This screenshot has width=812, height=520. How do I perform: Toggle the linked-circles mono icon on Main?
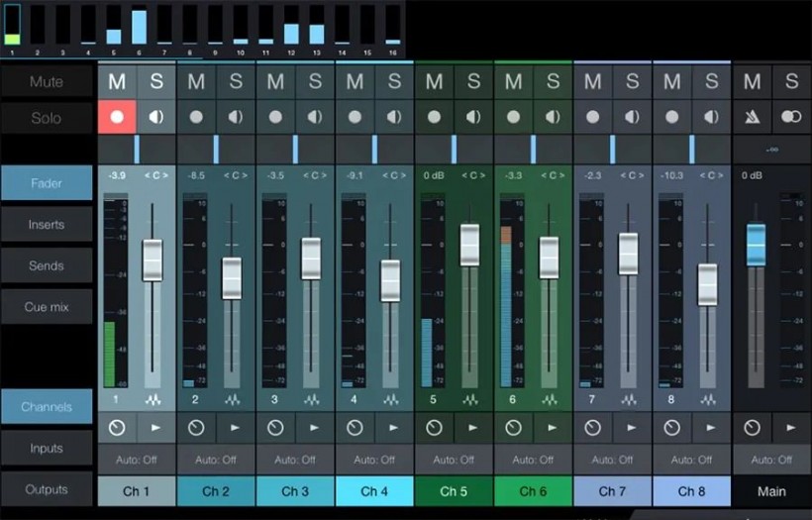pos(791,117)
